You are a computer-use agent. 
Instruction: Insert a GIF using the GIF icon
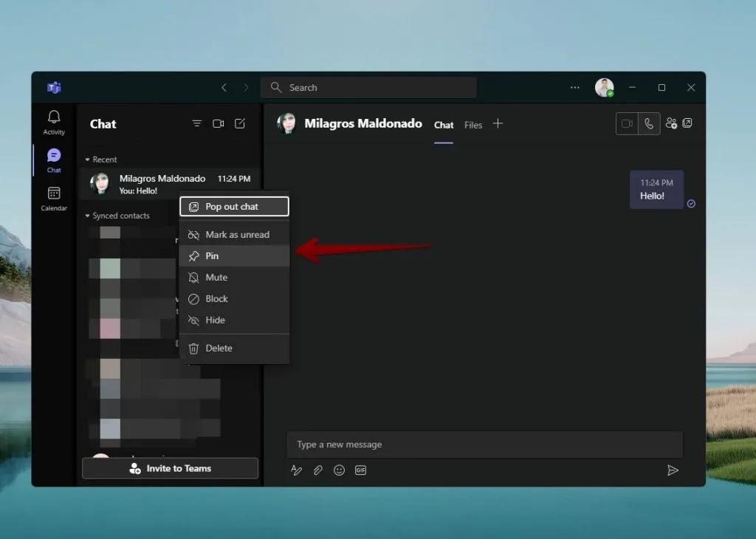pos(360,470)
